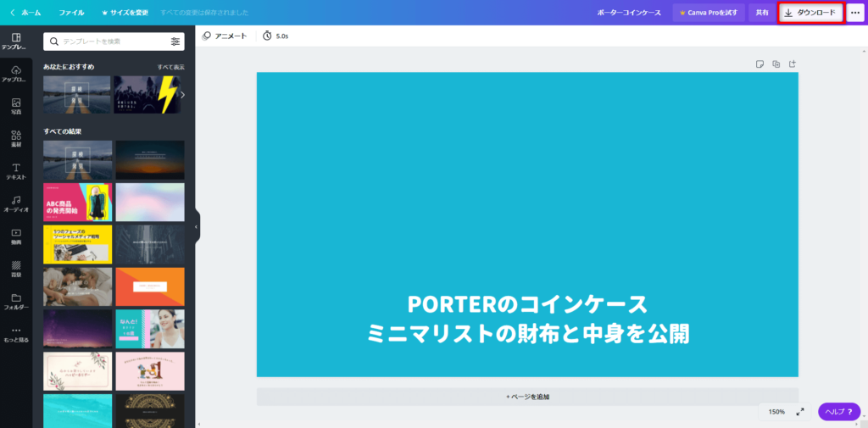
Task: Collapse the side panel with arrow handle
Action: pos(196,227)
